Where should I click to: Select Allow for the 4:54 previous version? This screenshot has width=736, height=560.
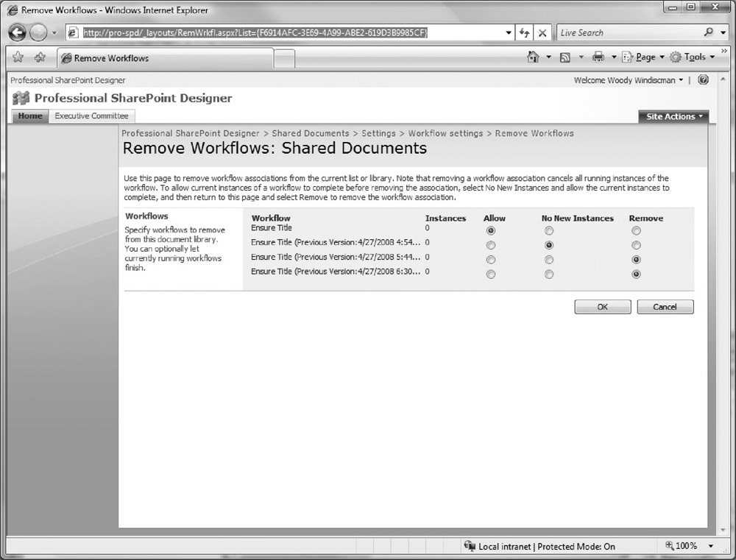[x=490, y=245]
